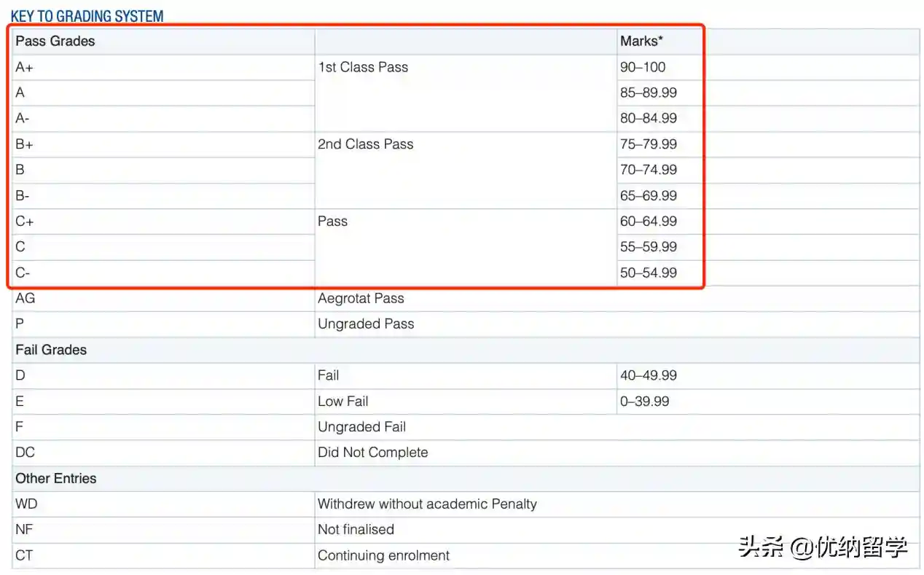Select the Pass Grades header cell
924x575 pixels.
point(55,42)
